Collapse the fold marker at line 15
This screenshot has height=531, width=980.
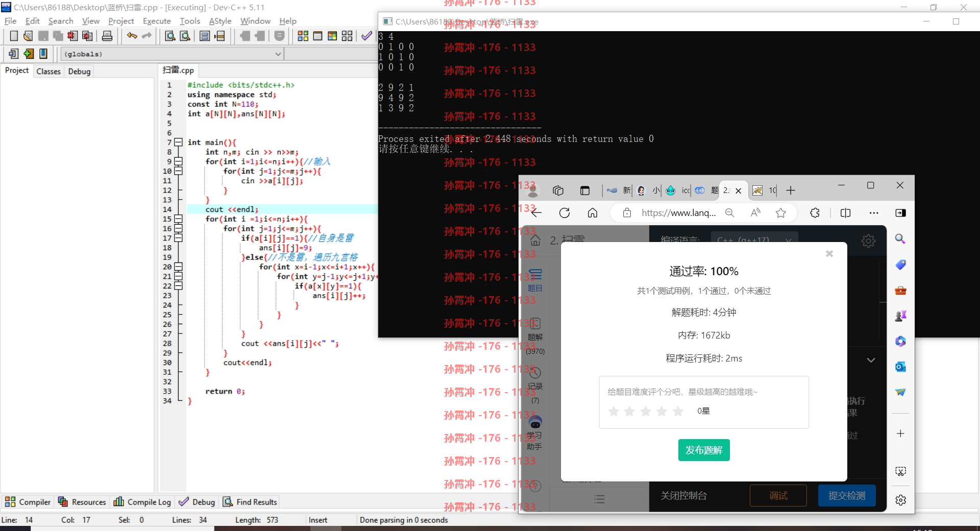(178, 219)
